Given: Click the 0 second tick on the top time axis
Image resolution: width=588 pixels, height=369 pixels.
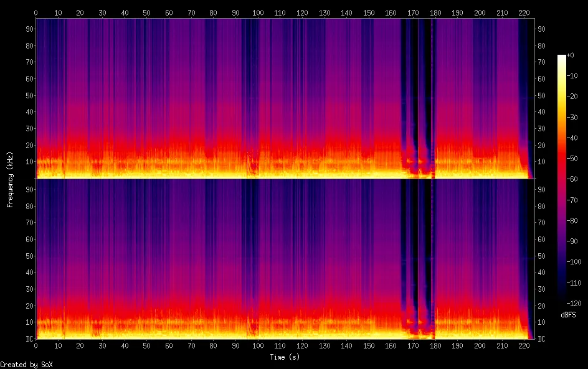Looking at the screenshot, I should pos(36,12).
